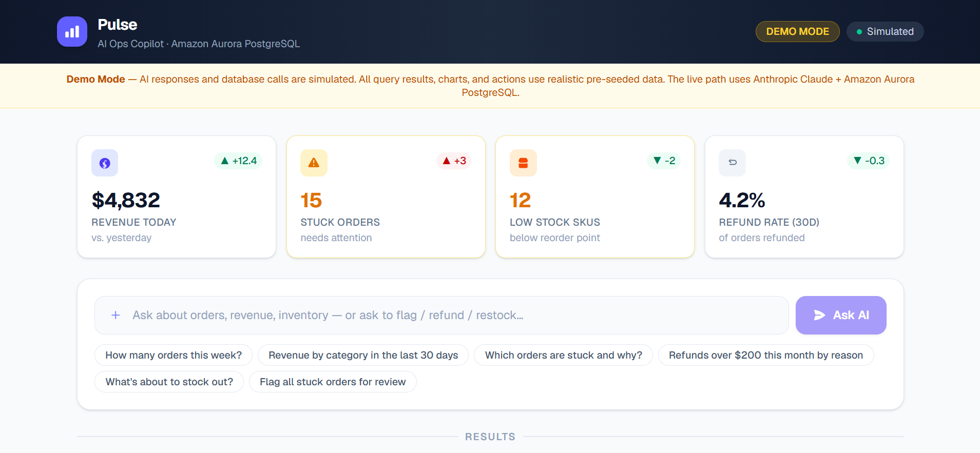Image resolution: width=980 pixels, height=453 pixels.
Task: Click the +3 stuck orders trend badge
Action: point(454,161)
